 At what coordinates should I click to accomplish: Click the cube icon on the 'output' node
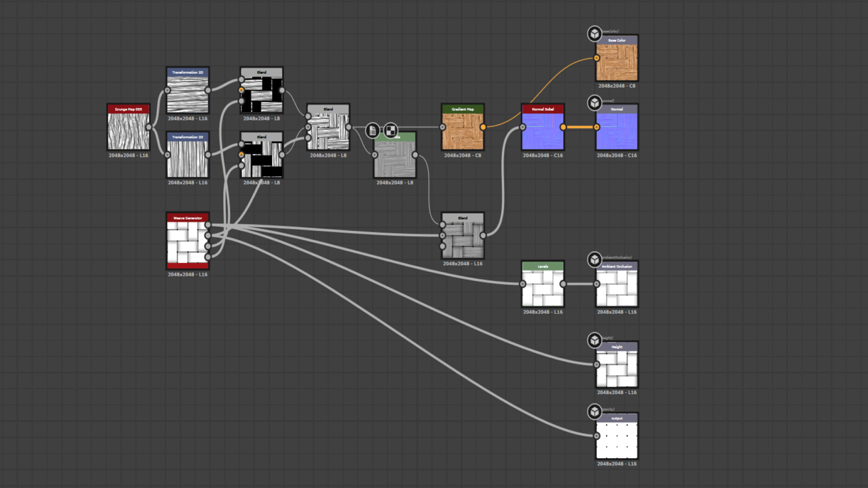(x=595, y=412)
